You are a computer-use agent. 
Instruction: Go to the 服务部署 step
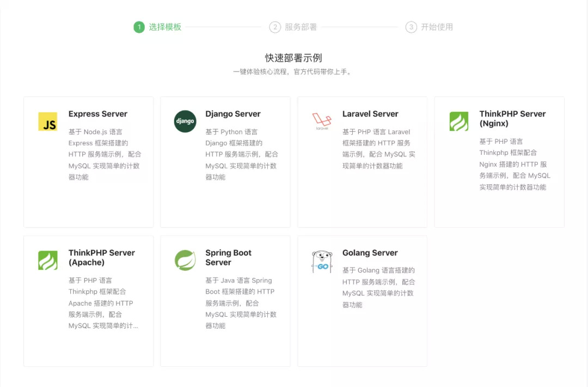pyautogui.click(x=301, y=27)
